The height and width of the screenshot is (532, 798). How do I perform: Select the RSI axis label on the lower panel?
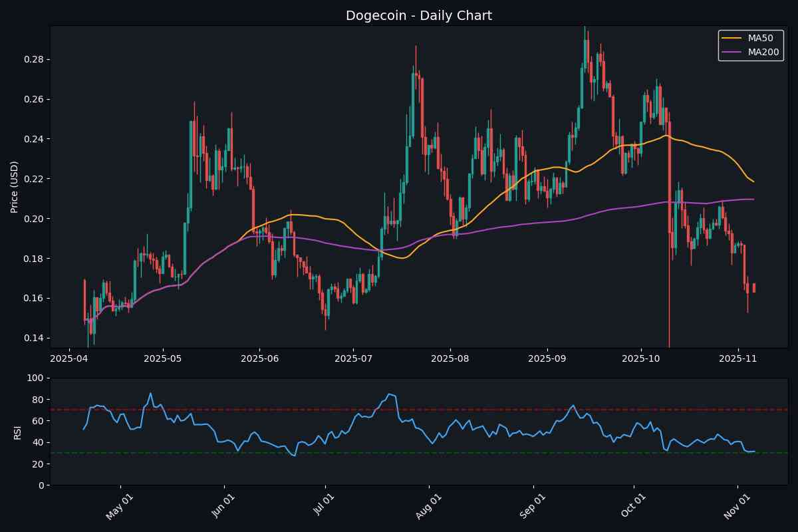click(17, 432)
